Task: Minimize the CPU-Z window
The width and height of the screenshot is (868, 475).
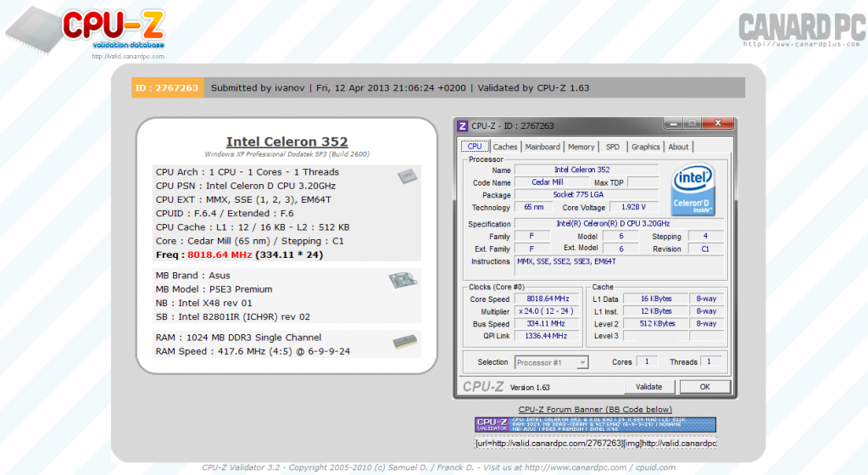Action: click(673, 124)
